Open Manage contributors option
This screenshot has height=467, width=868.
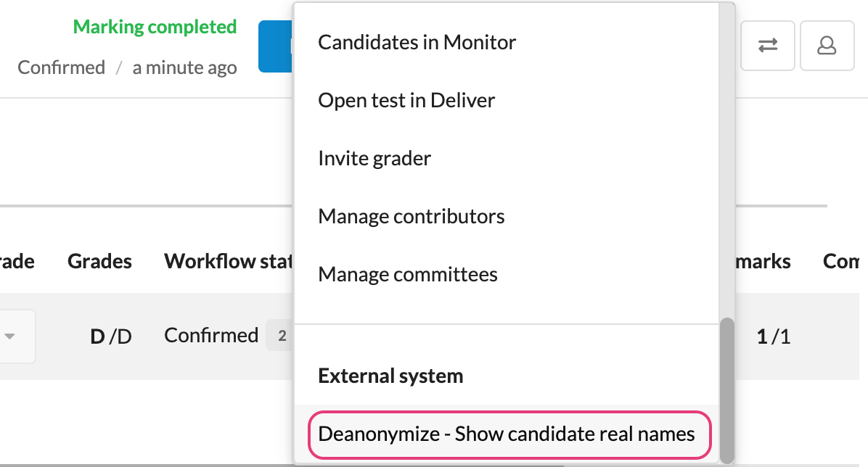point(412,216)
